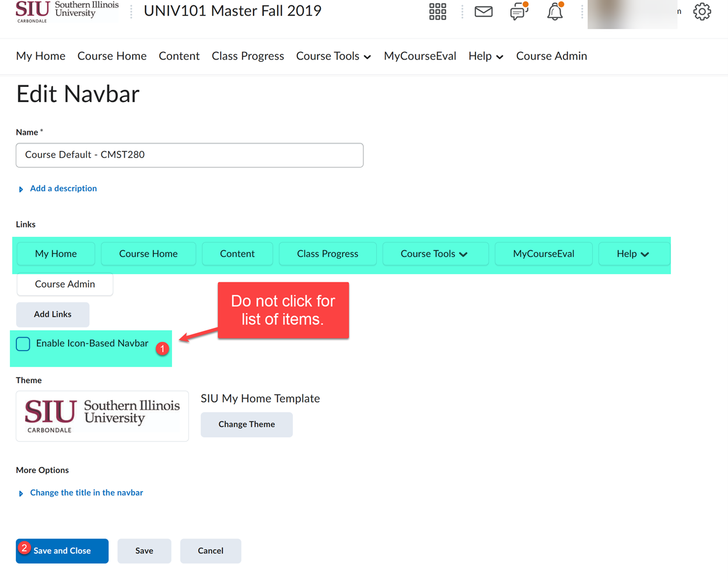This screenshot has height=581, width=728.
Task: Select Class Progress in the top navigation
Action: [247, 56]
